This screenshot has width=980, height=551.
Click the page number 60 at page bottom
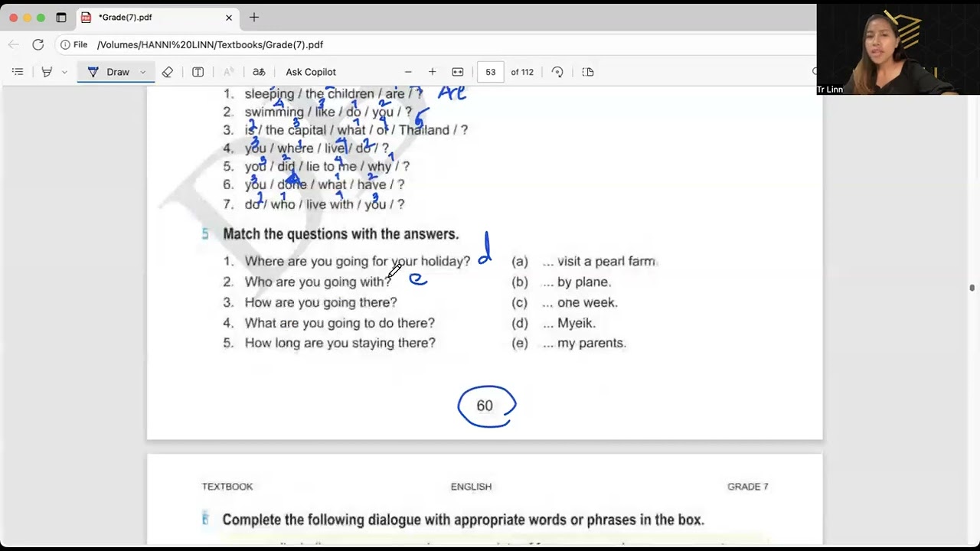point(485,406)
